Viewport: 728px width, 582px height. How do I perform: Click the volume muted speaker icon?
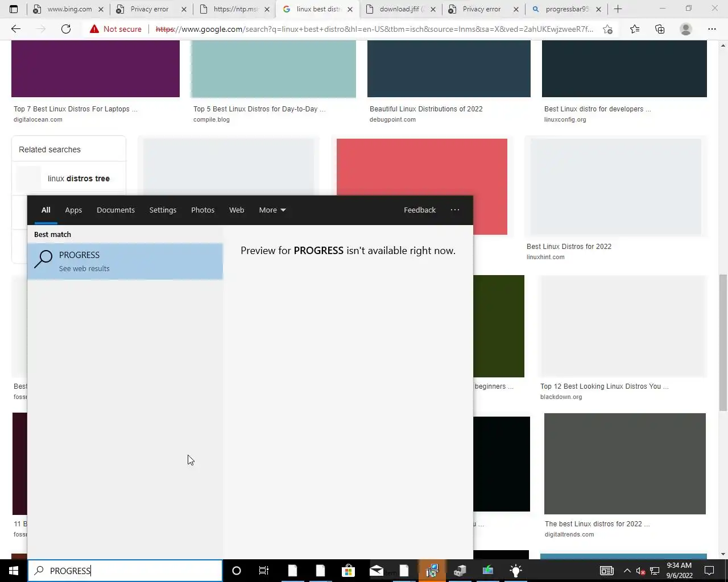[640, 571]
